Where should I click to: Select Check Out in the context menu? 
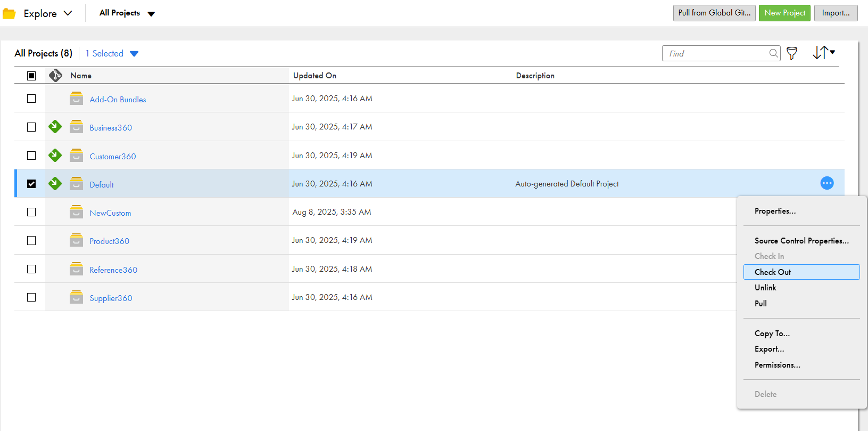[x=801, y=272]
